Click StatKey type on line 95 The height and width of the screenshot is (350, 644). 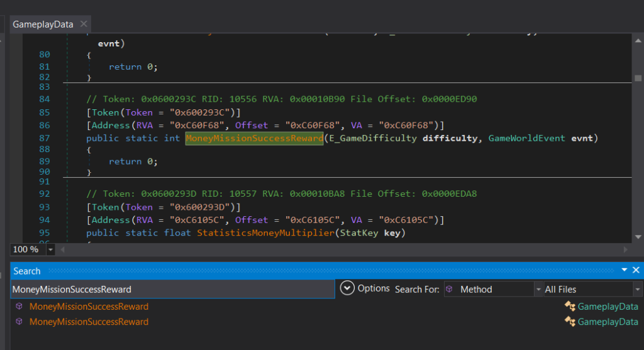359,233
